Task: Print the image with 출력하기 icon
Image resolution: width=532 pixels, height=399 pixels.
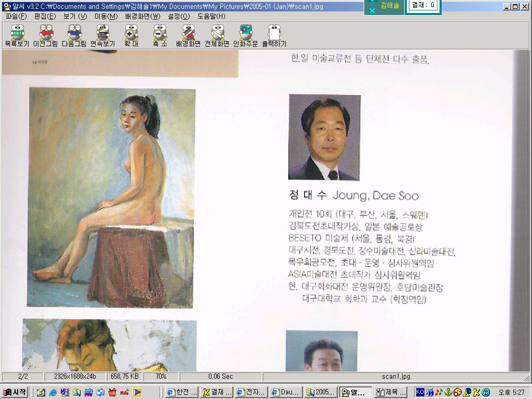Action: pos(274,36)
